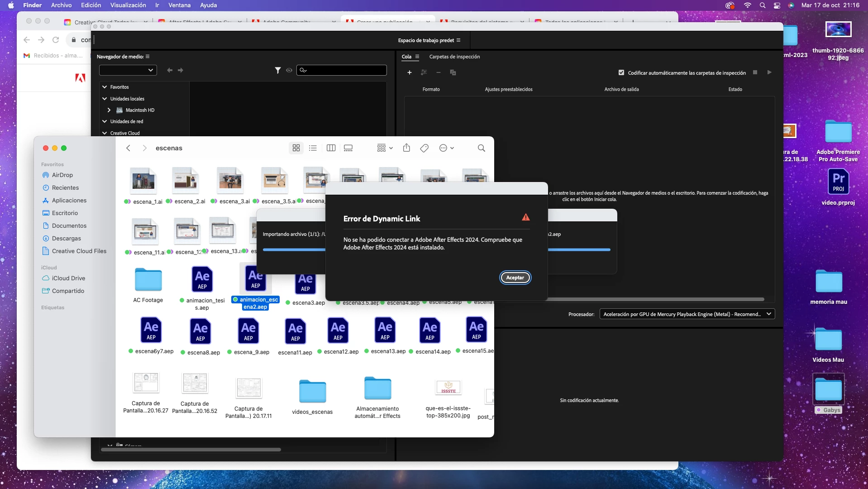The width and height of the screenshot is (868, 489).
Task: Click the Finder tag icon
Action: [424, 148]
